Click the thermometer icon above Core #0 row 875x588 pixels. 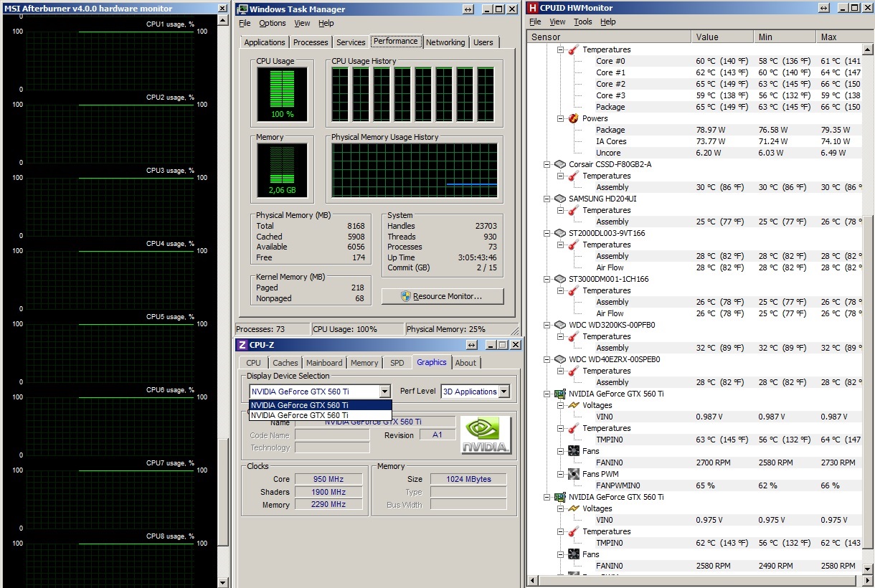[573, 49]
